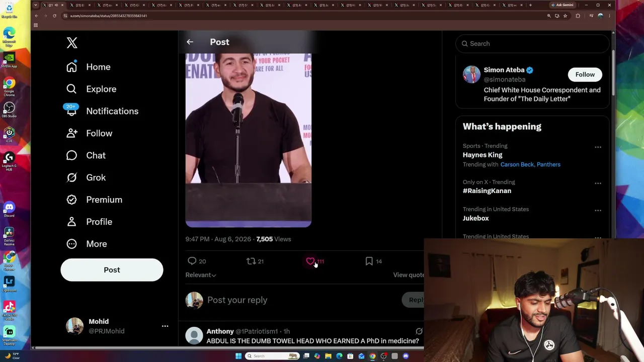Open the Chrome tab search dropdown

click(x=35, y=5)
